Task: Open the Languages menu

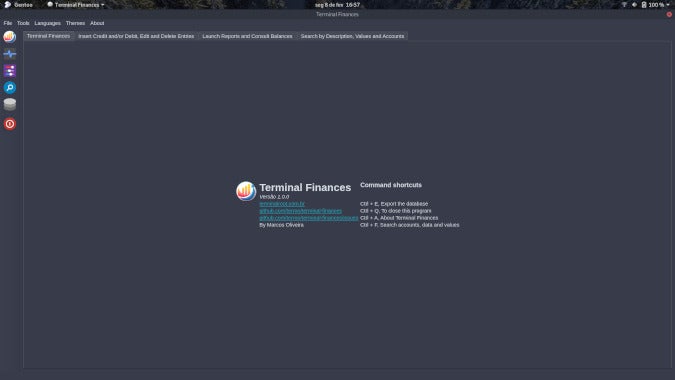Action: 47,23
